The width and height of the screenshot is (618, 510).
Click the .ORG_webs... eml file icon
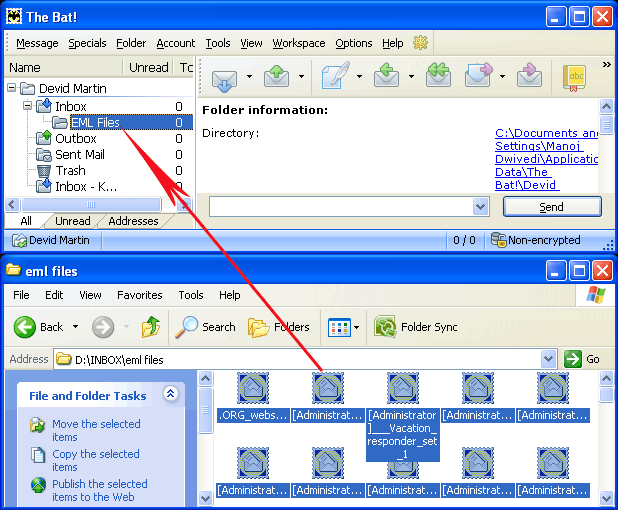click(253, 388)
